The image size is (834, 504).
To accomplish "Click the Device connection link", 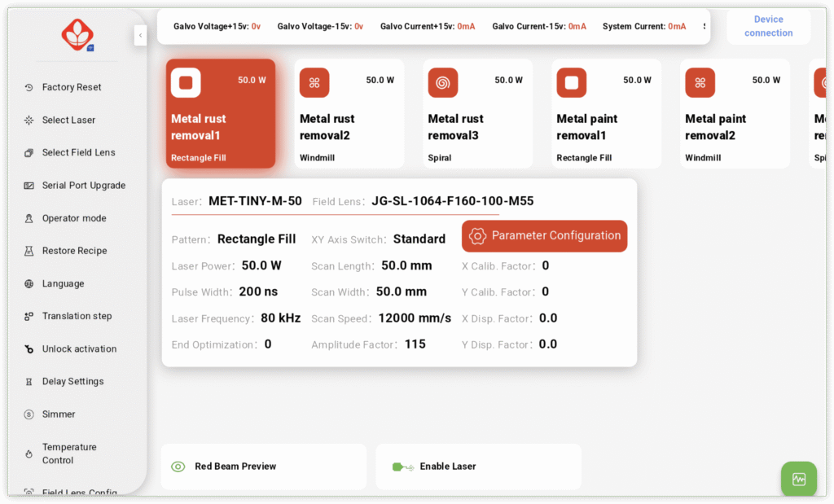I will 768,26.
